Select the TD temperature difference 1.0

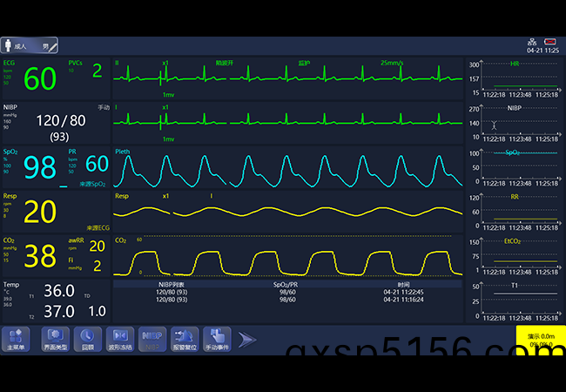98,312
